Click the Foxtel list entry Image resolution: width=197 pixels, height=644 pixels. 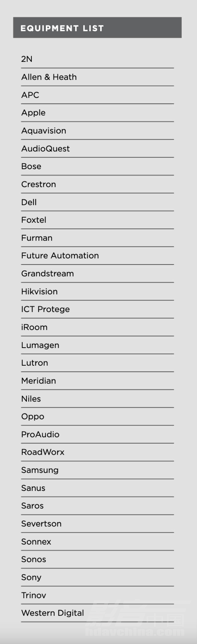click(97, 220)
